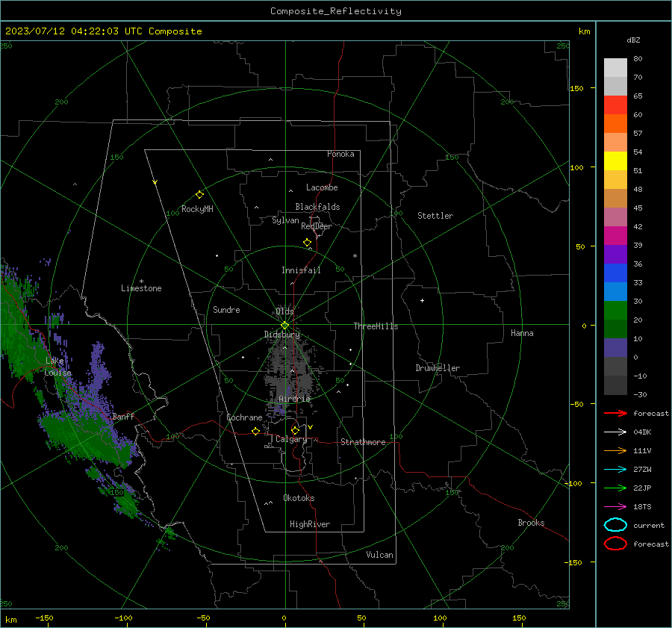Click the ThreeHills map label
The width and height of the screenshot is (672, 628).
click(376, 326)
